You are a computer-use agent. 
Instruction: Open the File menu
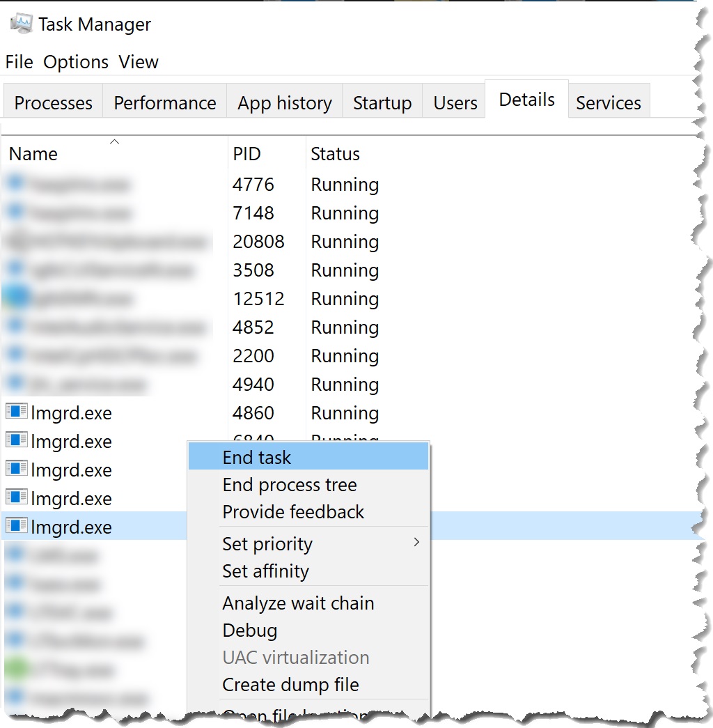tap(19, 62)
